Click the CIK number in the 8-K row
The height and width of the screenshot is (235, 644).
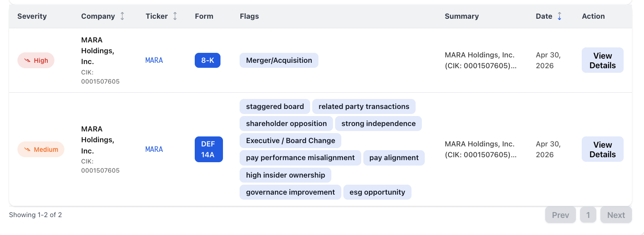[100, 77]
